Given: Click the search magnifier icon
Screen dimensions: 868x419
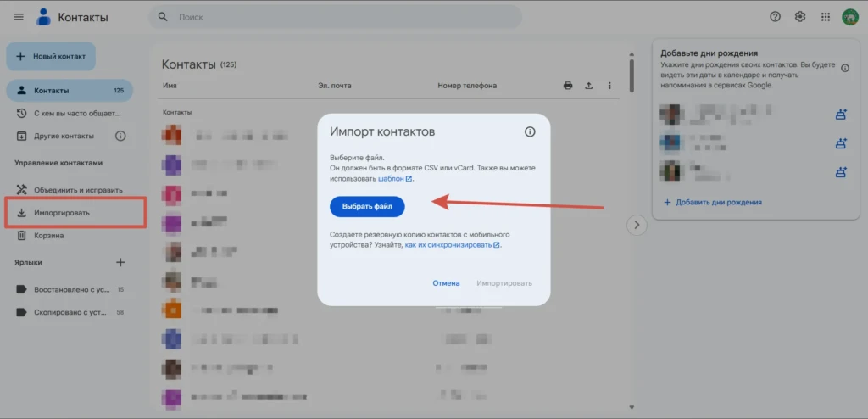Looking at the screenshot, I should 163,17.
